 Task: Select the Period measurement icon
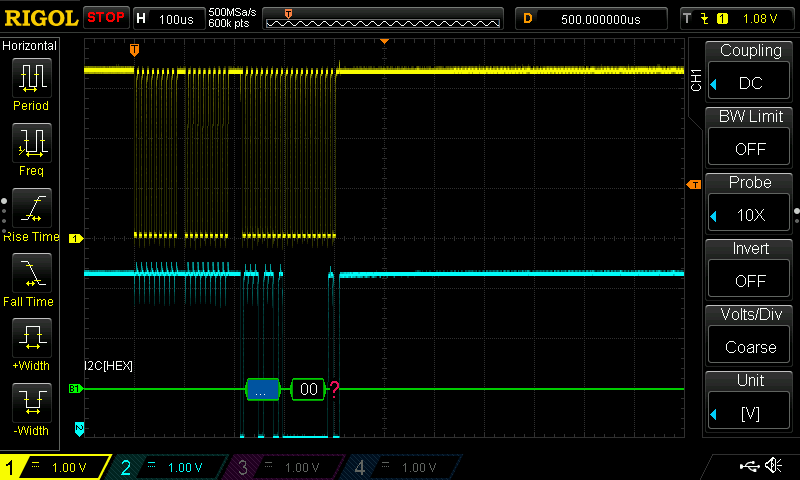pyautogui.click(x=31, y=80)
